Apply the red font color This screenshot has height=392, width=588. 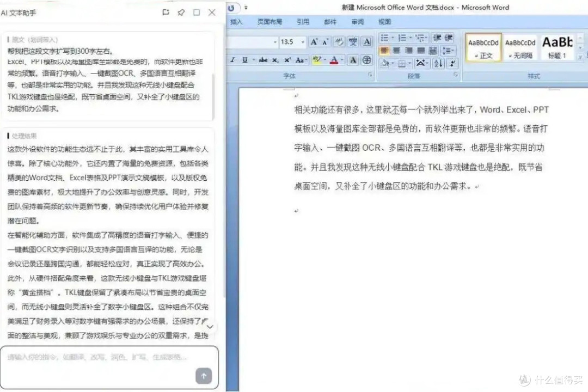334,60
